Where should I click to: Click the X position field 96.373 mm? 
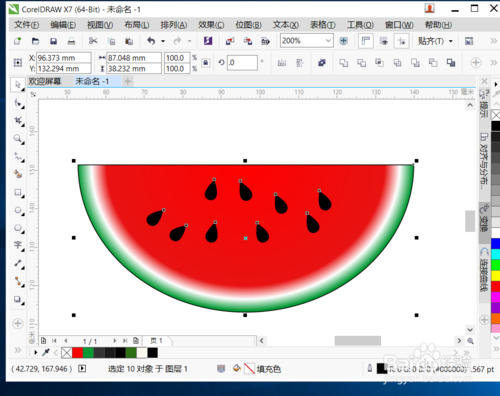point(63,58)
